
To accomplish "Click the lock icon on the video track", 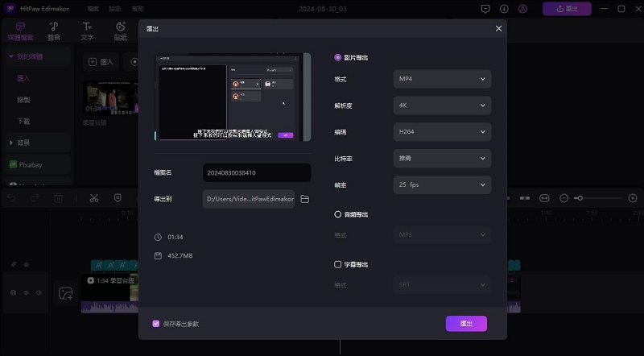I will coord(13,292).
